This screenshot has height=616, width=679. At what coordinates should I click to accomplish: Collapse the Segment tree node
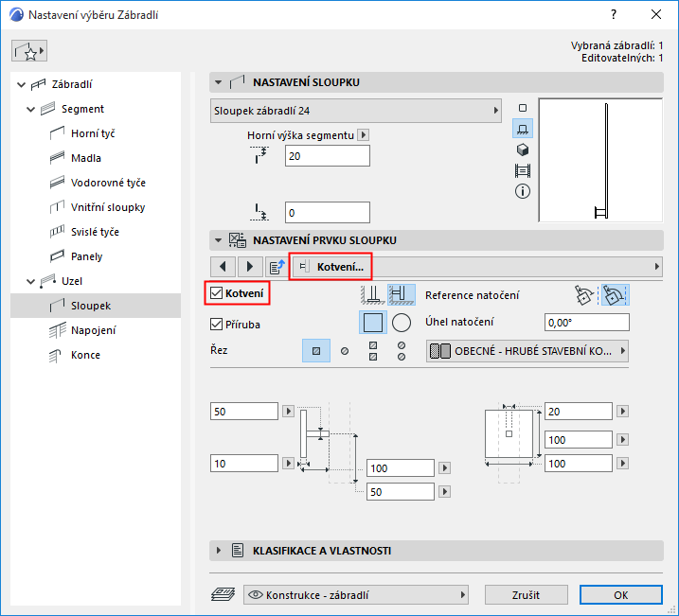30,110
